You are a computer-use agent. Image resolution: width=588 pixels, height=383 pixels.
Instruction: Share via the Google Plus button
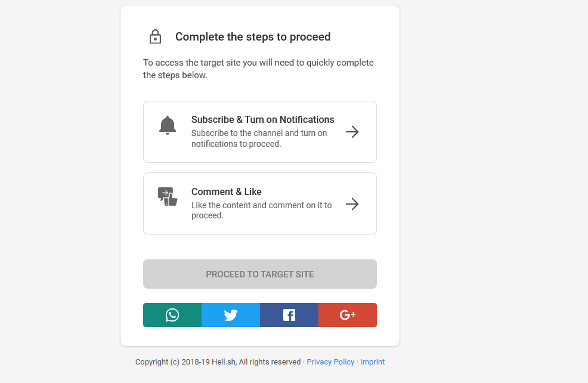(348, 315)
